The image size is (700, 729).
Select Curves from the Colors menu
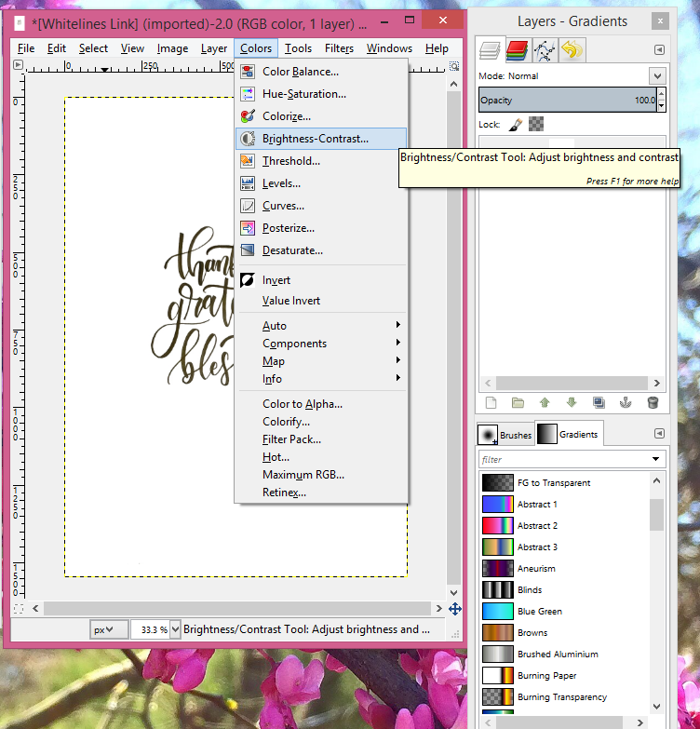282,206
